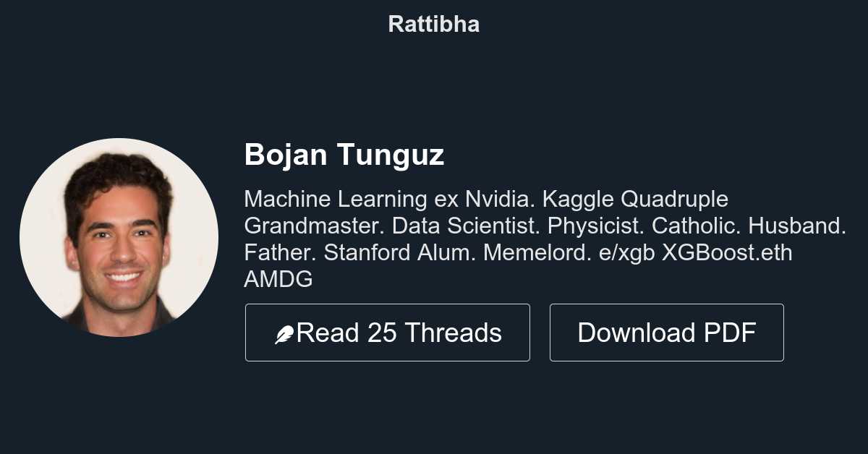Click the word "Grandmaster" in the bio
The image size is (868, 454).
click(311, 226)
